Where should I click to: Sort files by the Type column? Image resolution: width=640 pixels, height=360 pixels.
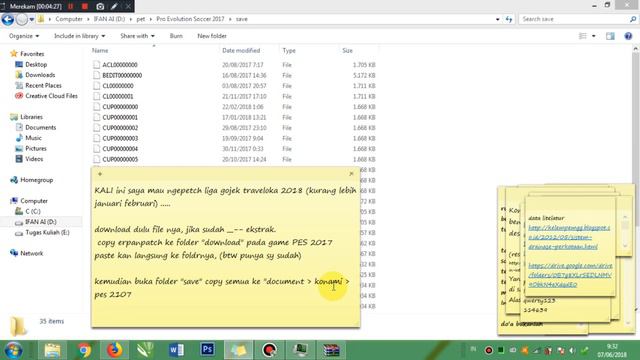click(x=289, y=51)
